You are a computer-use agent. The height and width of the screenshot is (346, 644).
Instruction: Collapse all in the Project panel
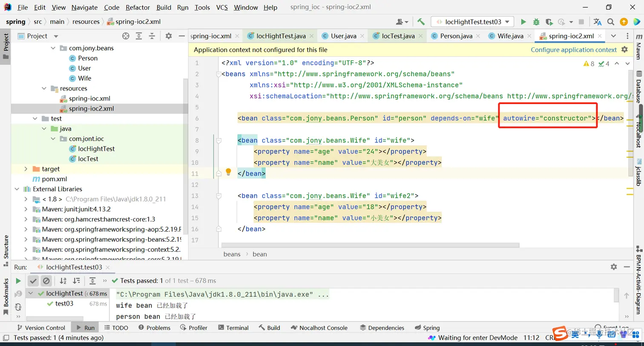click(x=152, y=36)
